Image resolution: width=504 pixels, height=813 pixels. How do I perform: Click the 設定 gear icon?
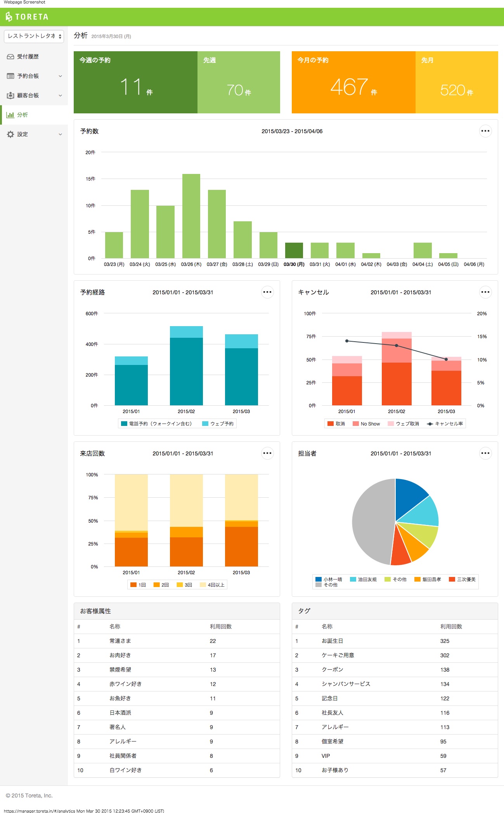[10, 134]
